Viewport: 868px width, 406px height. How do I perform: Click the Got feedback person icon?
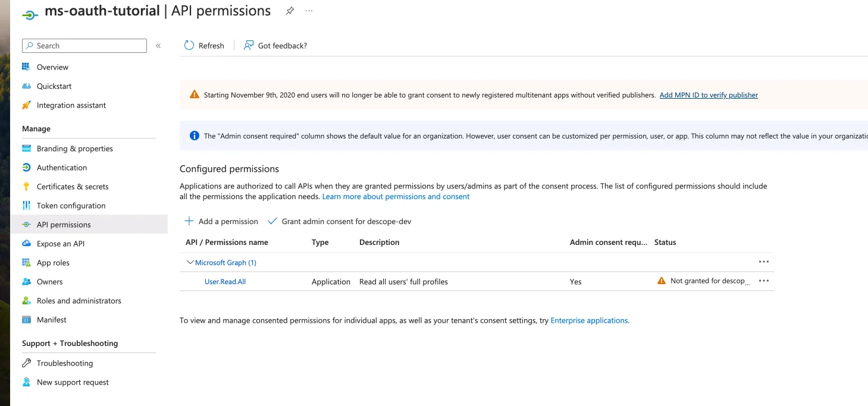249,45
